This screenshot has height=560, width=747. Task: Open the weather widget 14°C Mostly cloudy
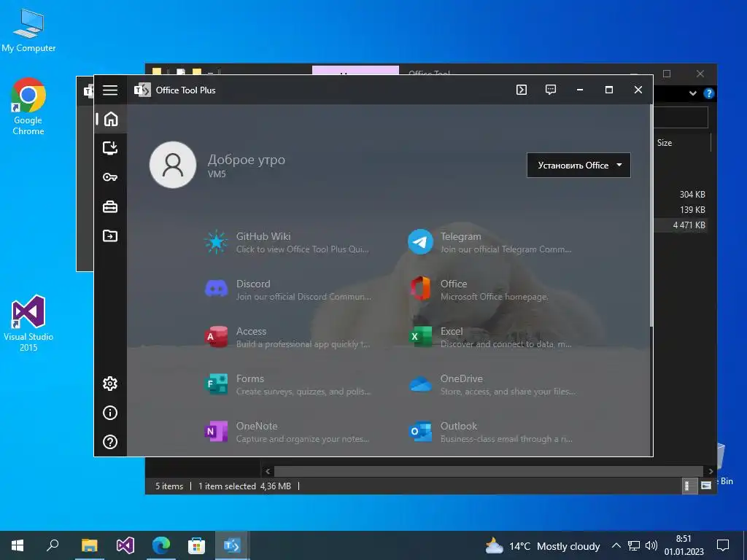[x=542, y=545]
